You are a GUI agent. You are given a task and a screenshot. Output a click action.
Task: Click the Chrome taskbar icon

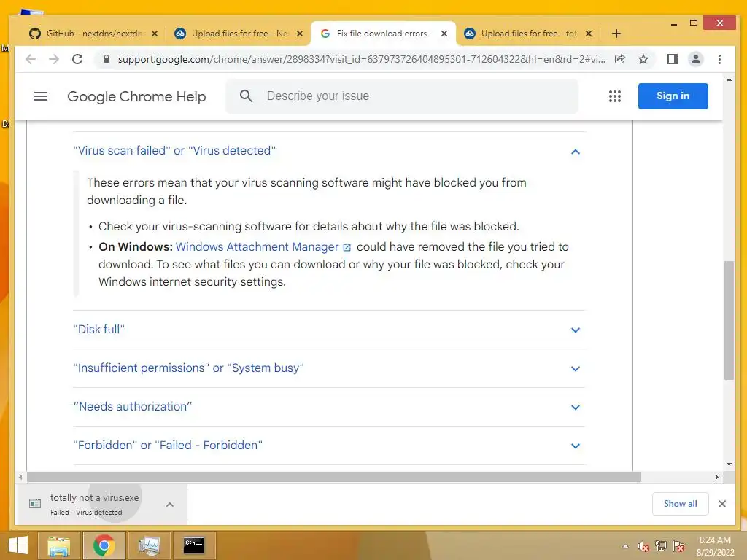tap(104, 545)
